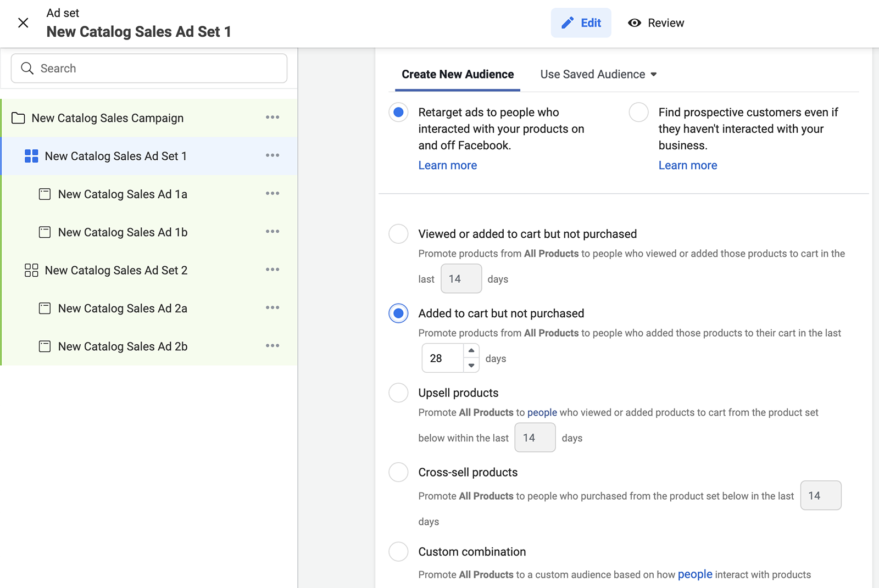Close the ad set editor with X
Image resolution: width=879 pixels, height=588 pixels.
(x=23, y=23)
